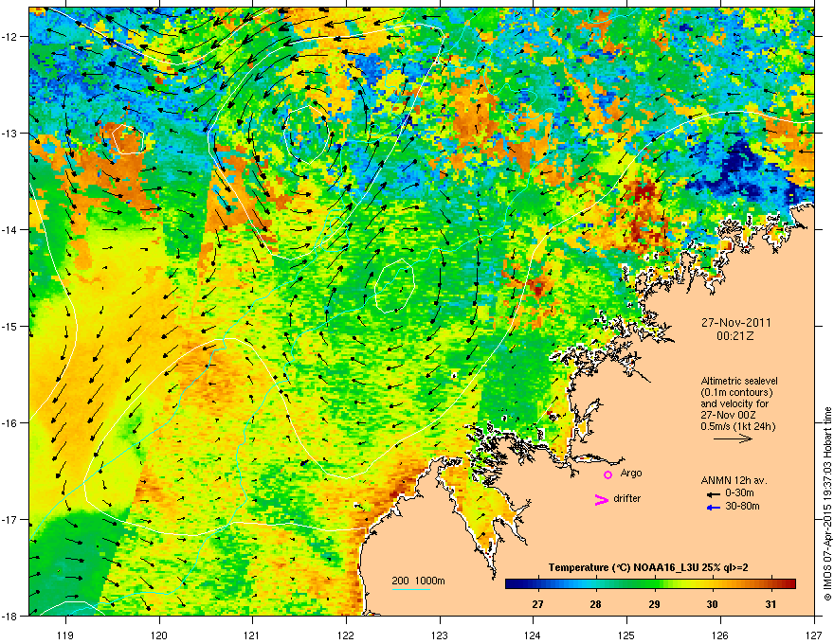834x644 pixels.
Task: Click the colorbar tick label 27
Action: (x=537, y=604)
